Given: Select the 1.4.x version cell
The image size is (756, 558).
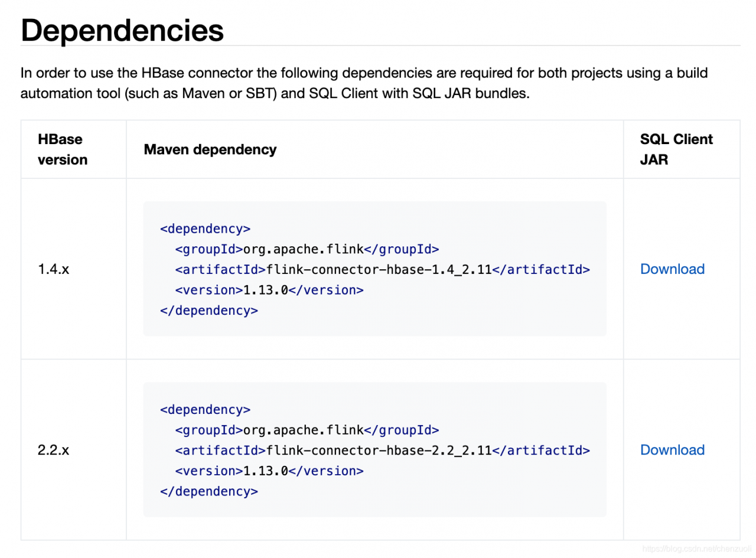Looking at the screenshot, I should point(53,269).
